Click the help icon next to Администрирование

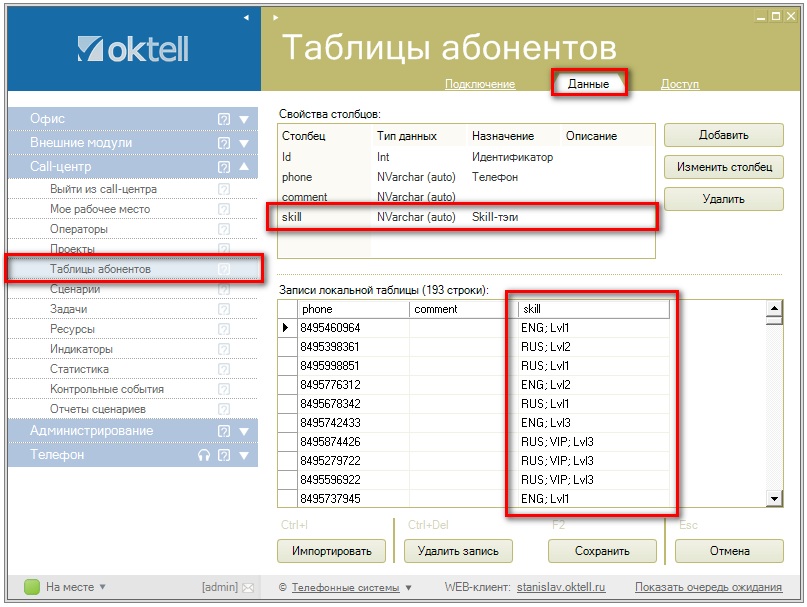tap(224, 431)
